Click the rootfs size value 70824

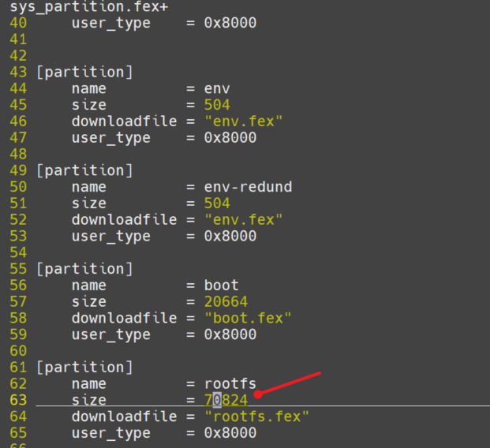click(x=226, y=400)
